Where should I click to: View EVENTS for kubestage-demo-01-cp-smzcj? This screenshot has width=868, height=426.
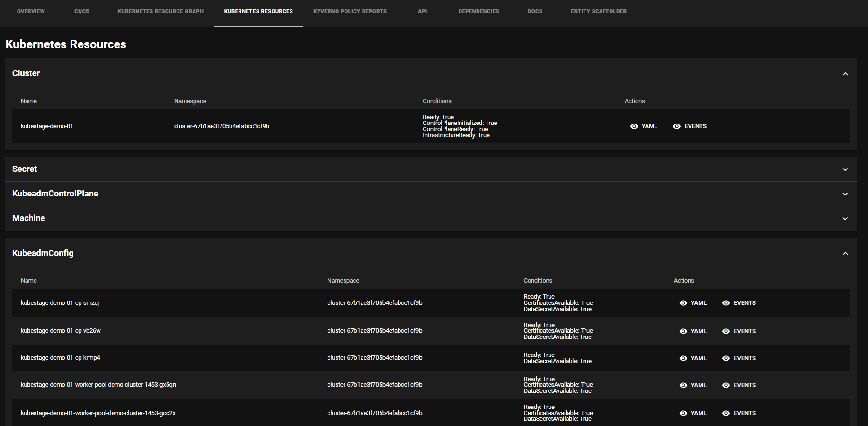tap(739, 303)
